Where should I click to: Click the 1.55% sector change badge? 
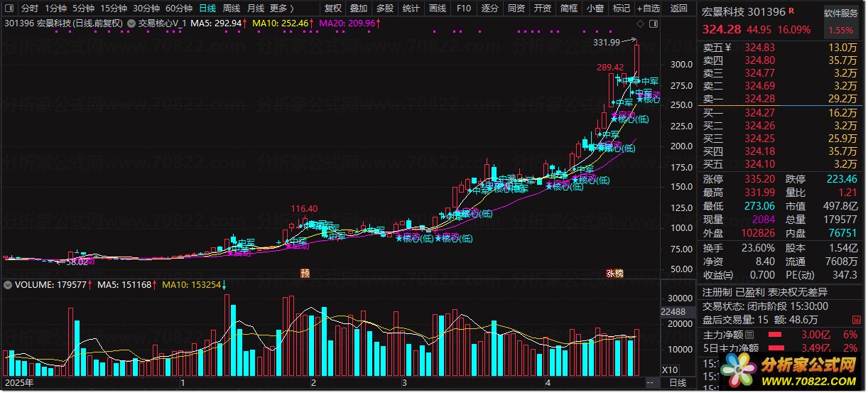click(841, 31)
